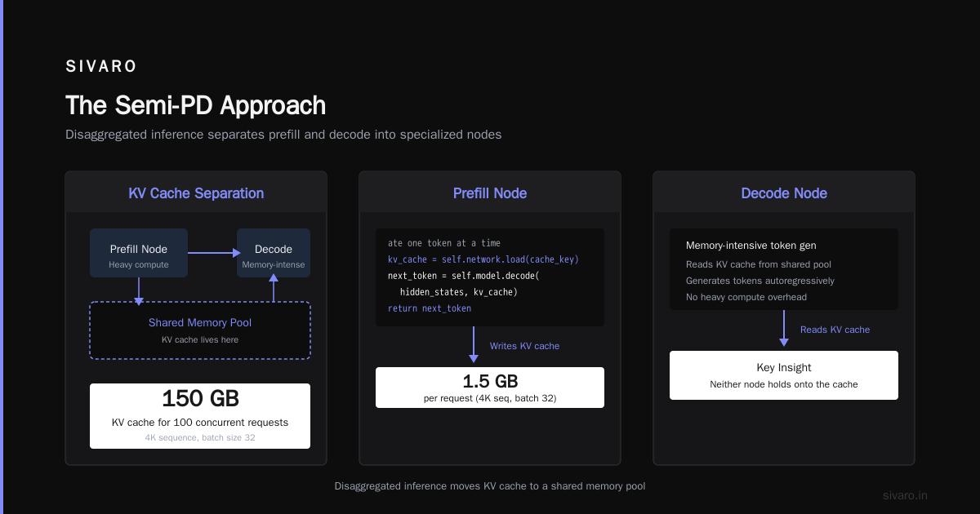Click the kv_cache code line
980x514 pixels.
[x=483, y=259]
